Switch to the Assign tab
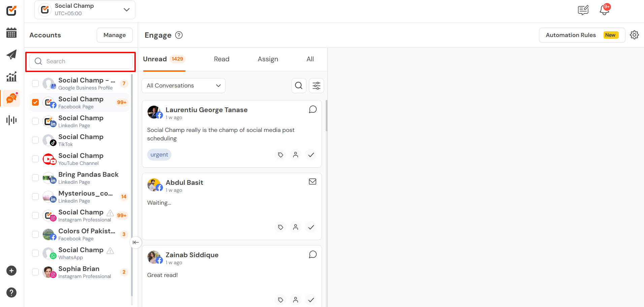This screenshot has width=644, height=307. [x=268, y=59]
